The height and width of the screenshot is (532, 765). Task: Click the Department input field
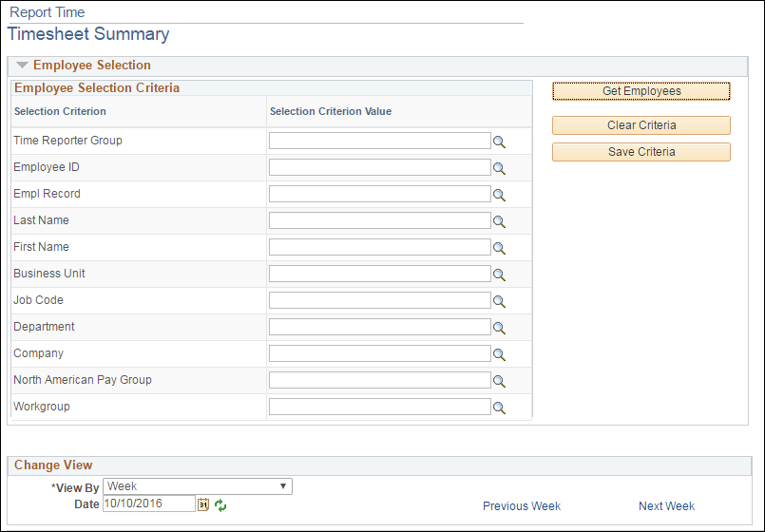(379, 327)
